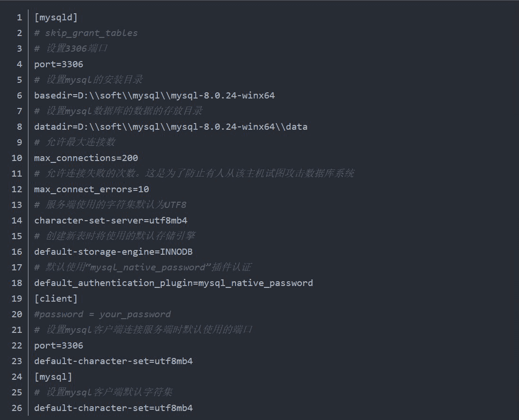Screen dimensions: 519x420
Task: Click the last default-character-set=utf8mb4 line
Action: click(113, 408)
